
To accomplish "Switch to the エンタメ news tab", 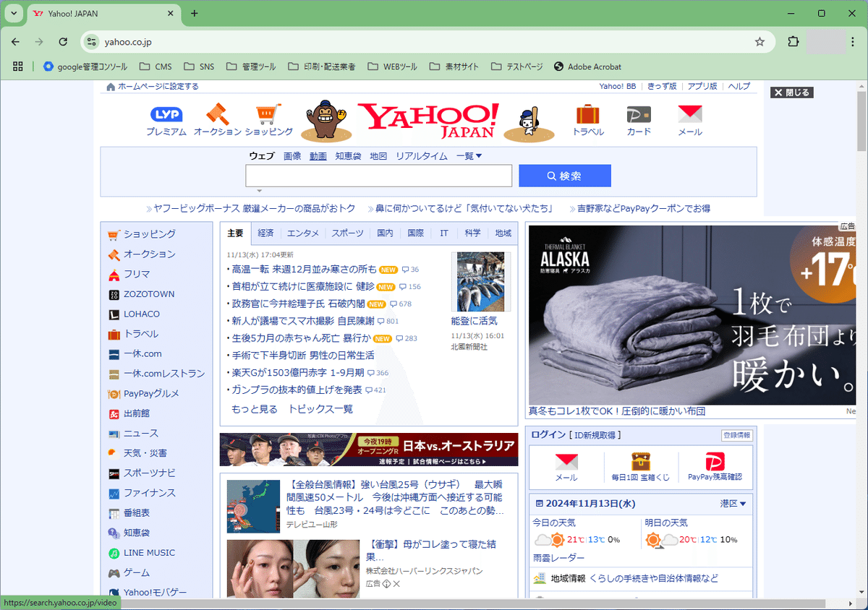I will [303, 233].
